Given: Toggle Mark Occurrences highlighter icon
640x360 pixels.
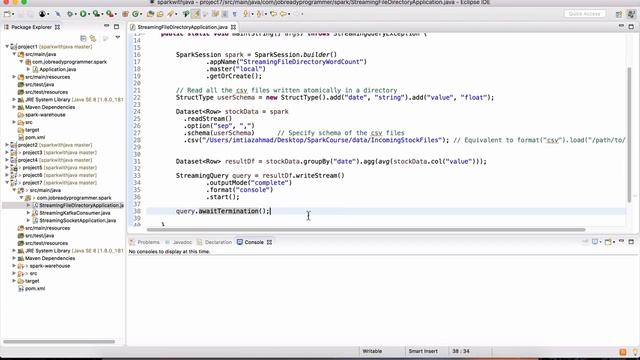Looking at the screenshot, I should tap(196, 14).
